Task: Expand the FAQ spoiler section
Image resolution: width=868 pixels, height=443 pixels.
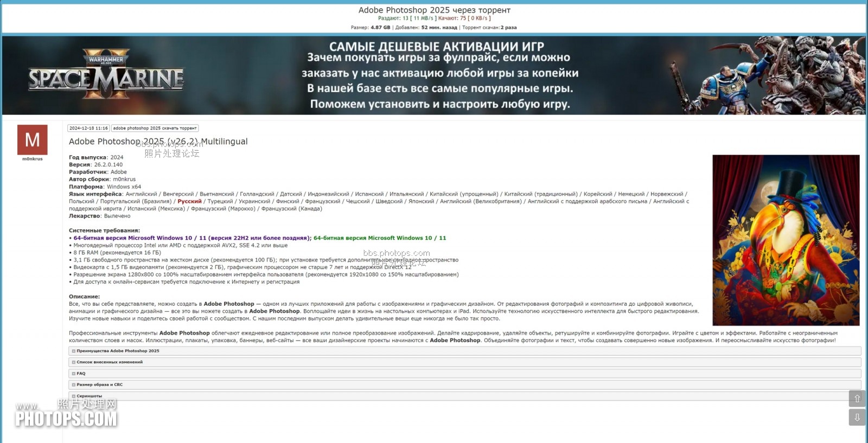Action: (x=464, y=374)
